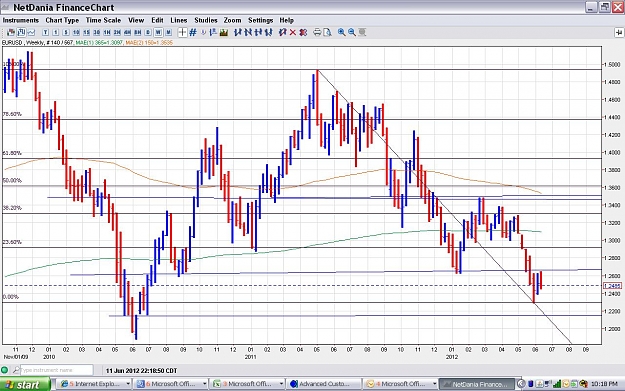Viewport: 625px width, 391px height.
Task: Select the bar chart type icon
Action: tap(21, 32)
